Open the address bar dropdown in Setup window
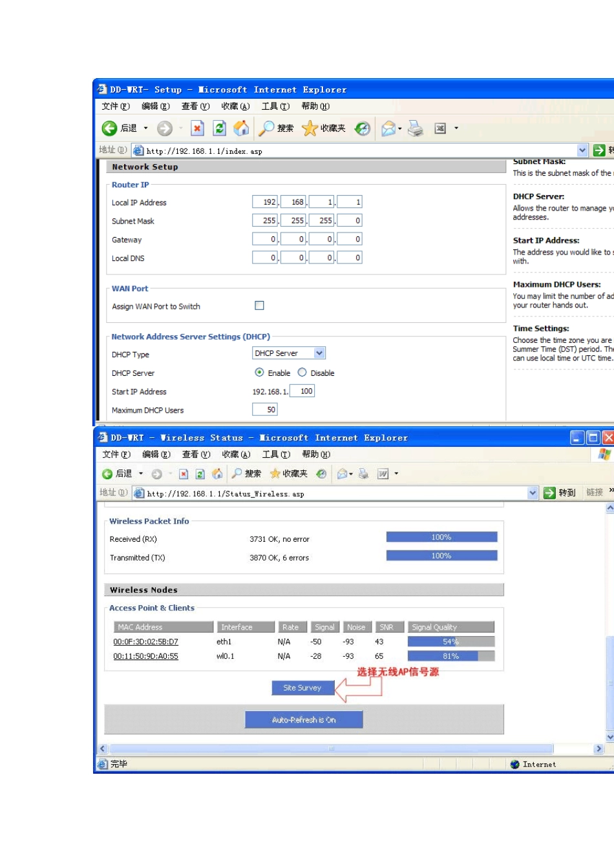Screen dimensions: 614x868 pos(582,150)
